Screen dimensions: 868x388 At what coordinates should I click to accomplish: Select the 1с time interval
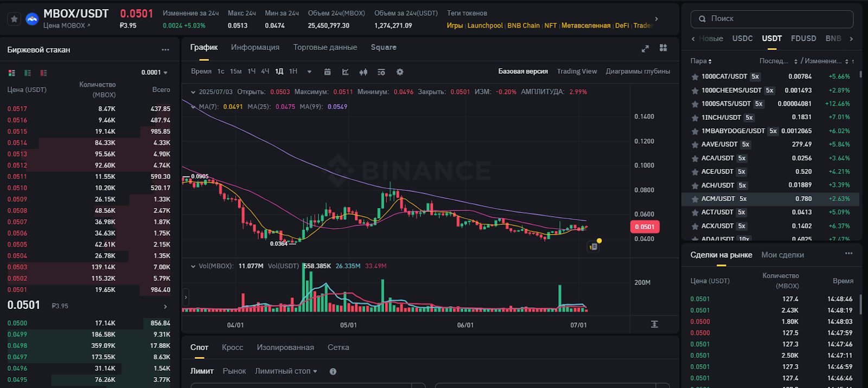[221, 72]
